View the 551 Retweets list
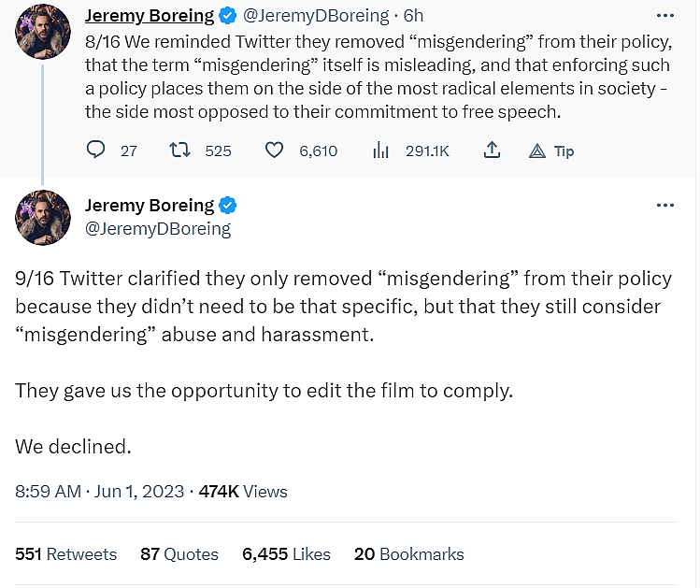Image resolution: width=700 pixels, height=588 pixels. coord(65,554)
